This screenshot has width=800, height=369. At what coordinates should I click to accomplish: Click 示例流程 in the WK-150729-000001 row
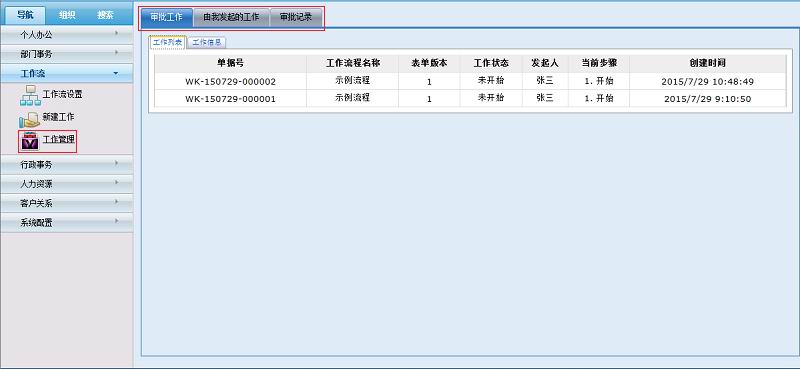point(353,98)
